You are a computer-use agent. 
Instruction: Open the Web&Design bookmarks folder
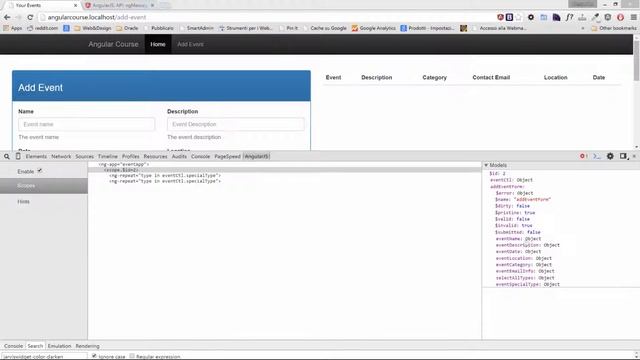93,28
